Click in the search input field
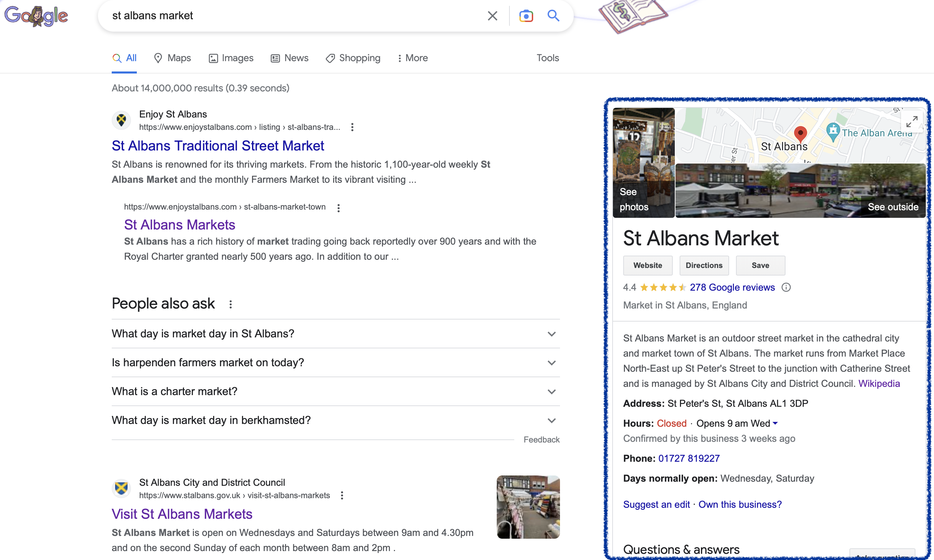 click(295, 16)
